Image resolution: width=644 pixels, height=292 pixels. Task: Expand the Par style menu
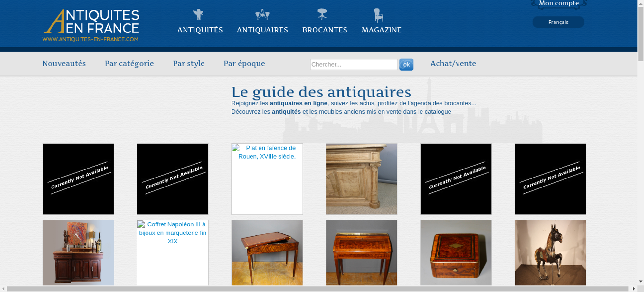click(189, 64)
